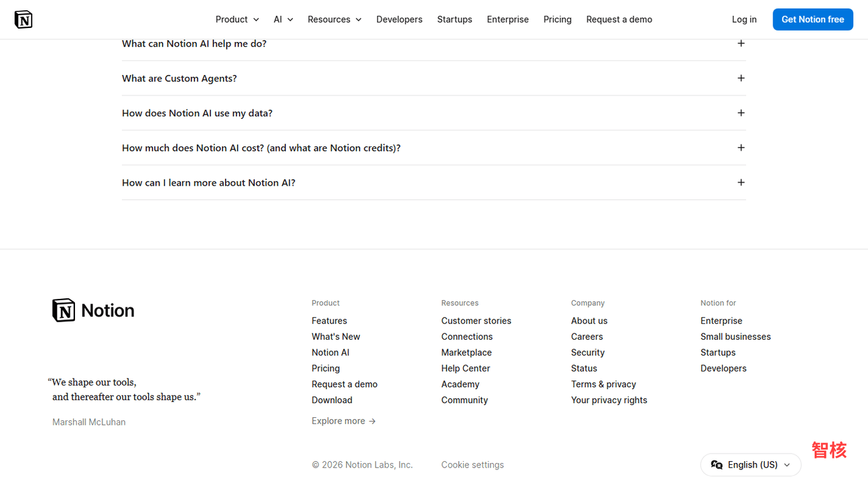
Task: Open Terms & privacy link
Action: (x=604, y=385)
